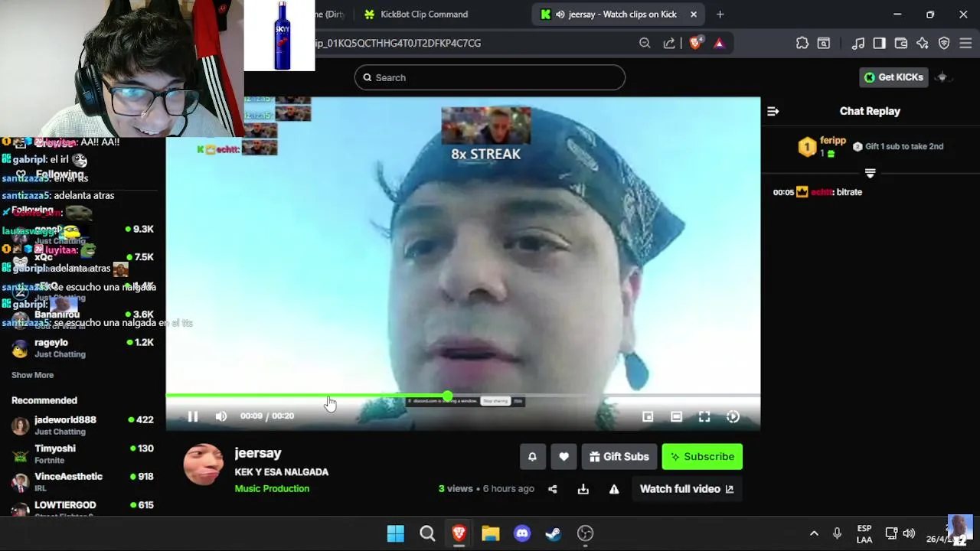The width and height of the screenshot is (980, 551).
Task: Open the media control music note icon
Action: tap(858, 44)
